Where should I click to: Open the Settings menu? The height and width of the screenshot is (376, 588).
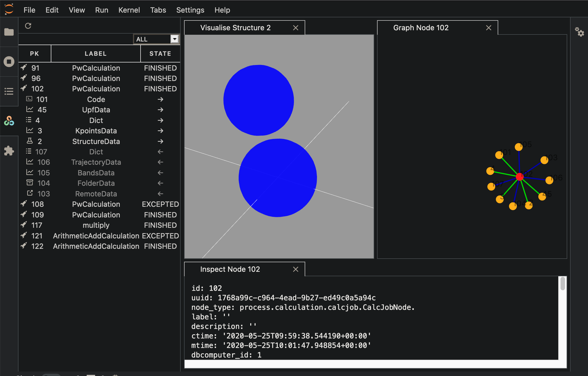[190, 10]
